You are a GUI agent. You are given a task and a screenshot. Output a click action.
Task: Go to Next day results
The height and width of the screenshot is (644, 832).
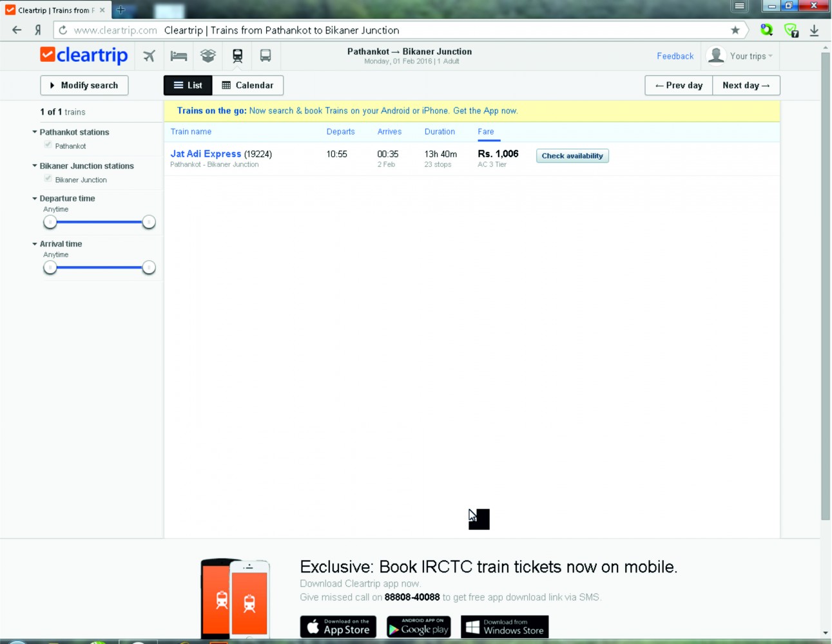[746, 86]
